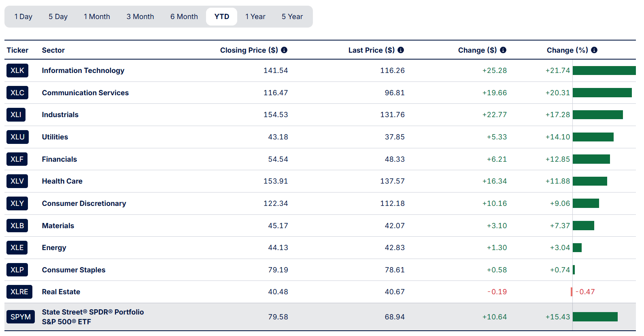Click the Consumer Discretionary sector name
This screenshot has width=644, height=336.
tap(84, 203)
